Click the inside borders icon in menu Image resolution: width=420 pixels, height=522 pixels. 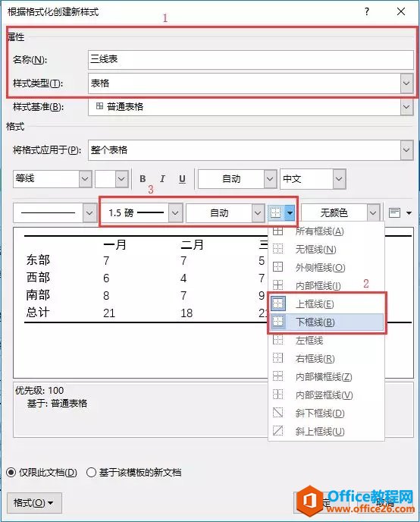click(277, 285)
